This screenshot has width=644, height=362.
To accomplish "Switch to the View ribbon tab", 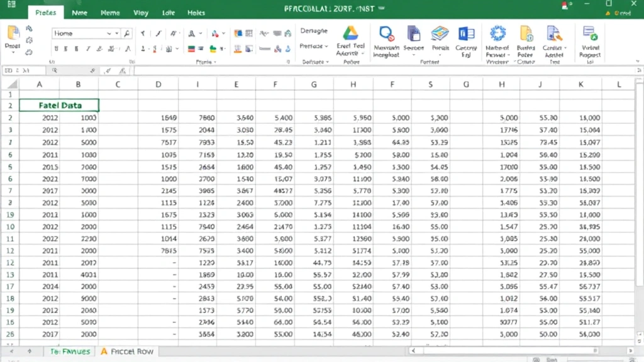I will tap(141, 12).
